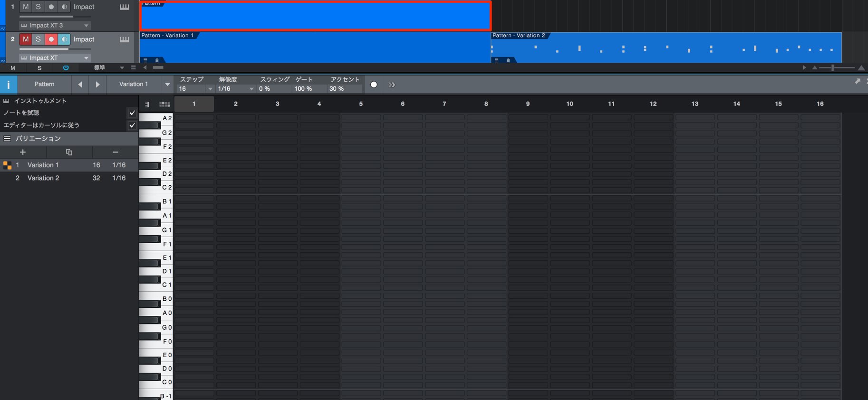Click step column header 16
The height and width of the screenshot is (400, 868).
pyautogui.click(x=820, y=104)
